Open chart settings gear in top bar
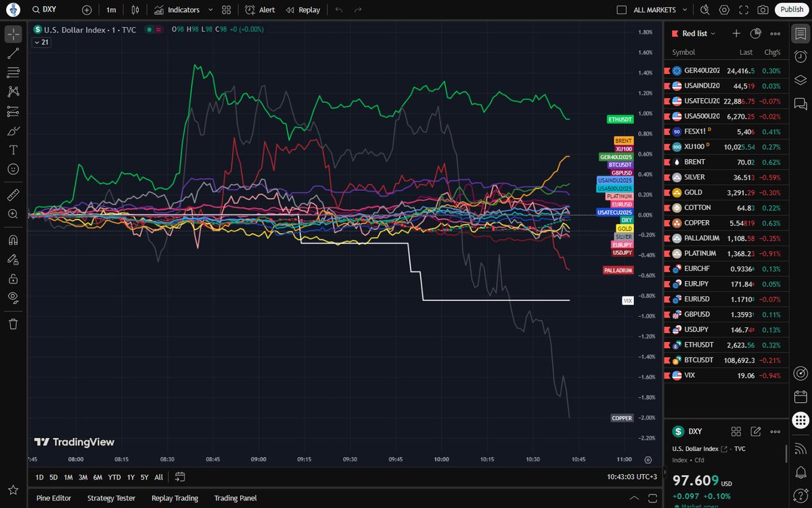Viewport: 812px width, 508px height. 725,10
